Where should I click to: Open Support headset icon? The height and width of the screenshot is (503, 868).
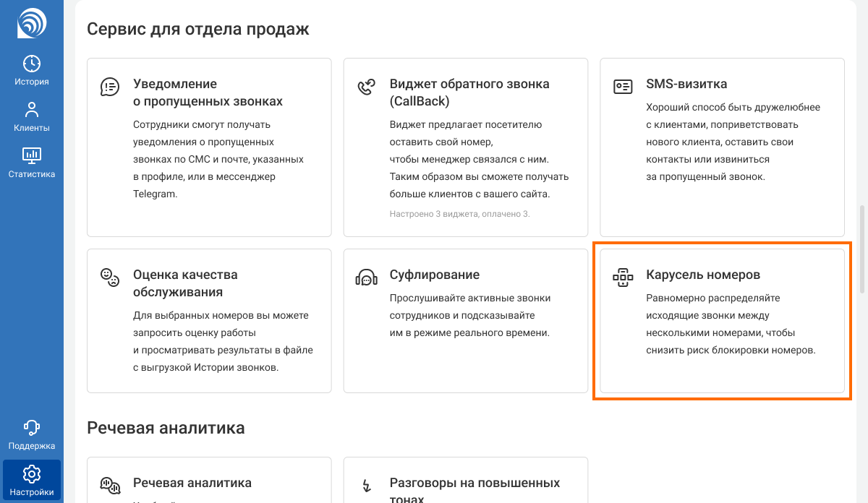[32, 427]
